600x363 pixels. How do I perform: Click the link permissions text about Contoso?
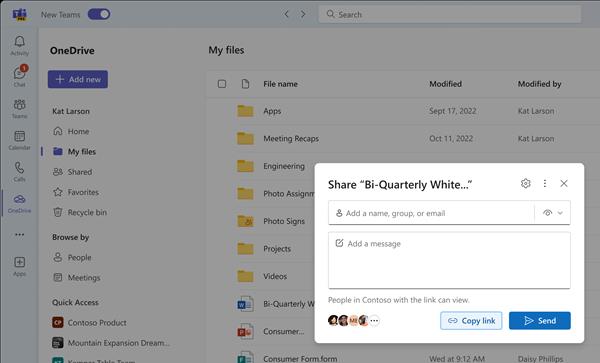(399, 300)
